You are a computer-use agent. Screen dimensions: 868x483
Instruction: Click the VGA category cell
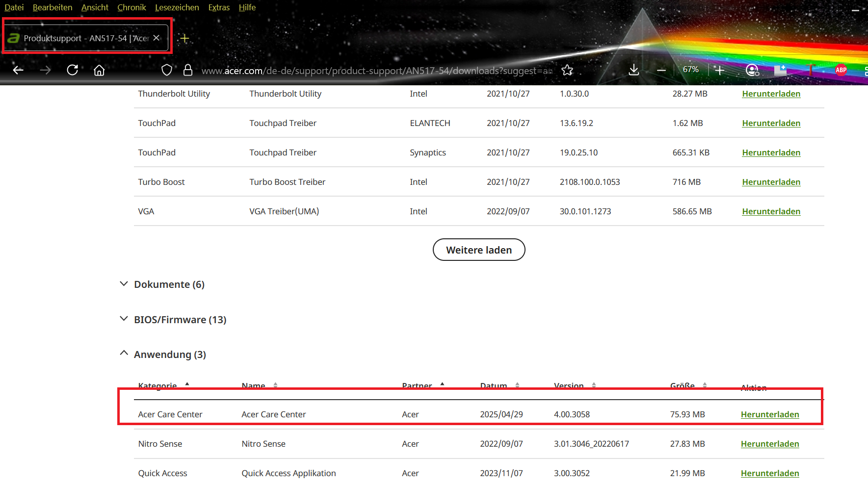[x=146, y=211]
